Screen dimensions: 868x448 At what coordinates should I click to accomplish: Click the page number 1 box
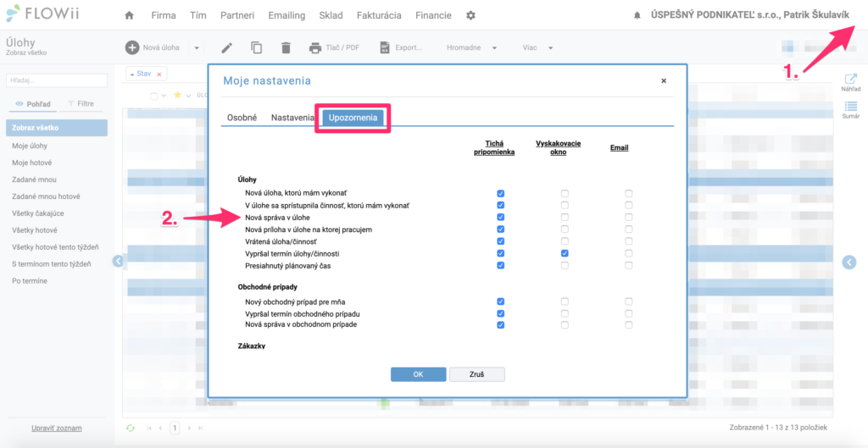point(175,428)
